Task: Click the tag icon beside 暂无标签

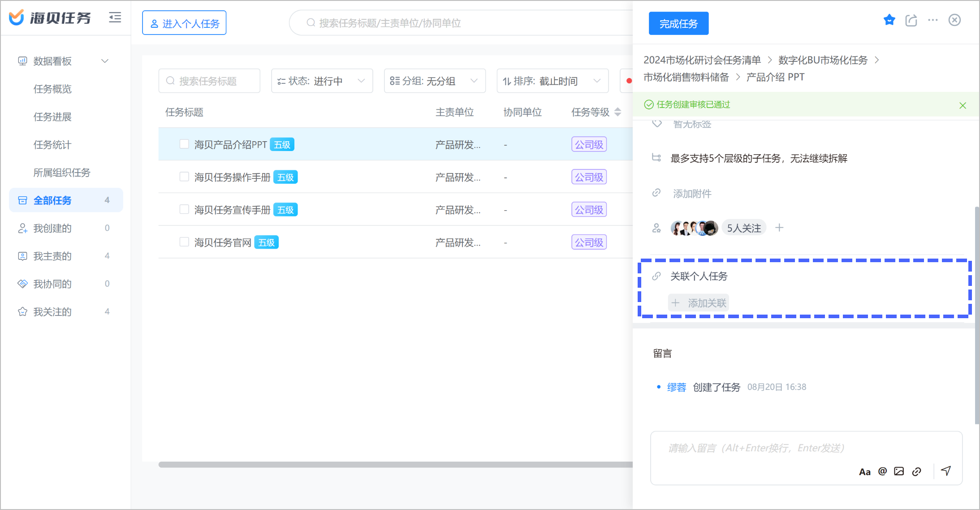Action: point(656,123)
